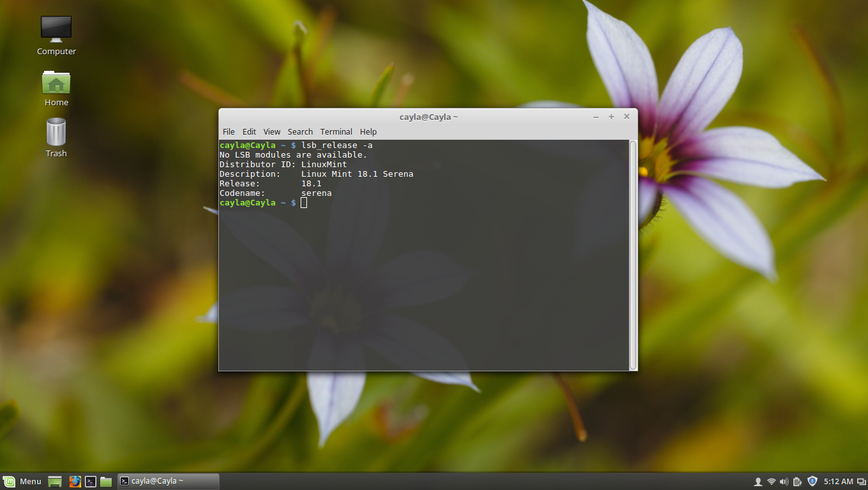Viewport: 868px width, 490px height.
Task: Open the Trash on the desktop
Action: [56, 132]
